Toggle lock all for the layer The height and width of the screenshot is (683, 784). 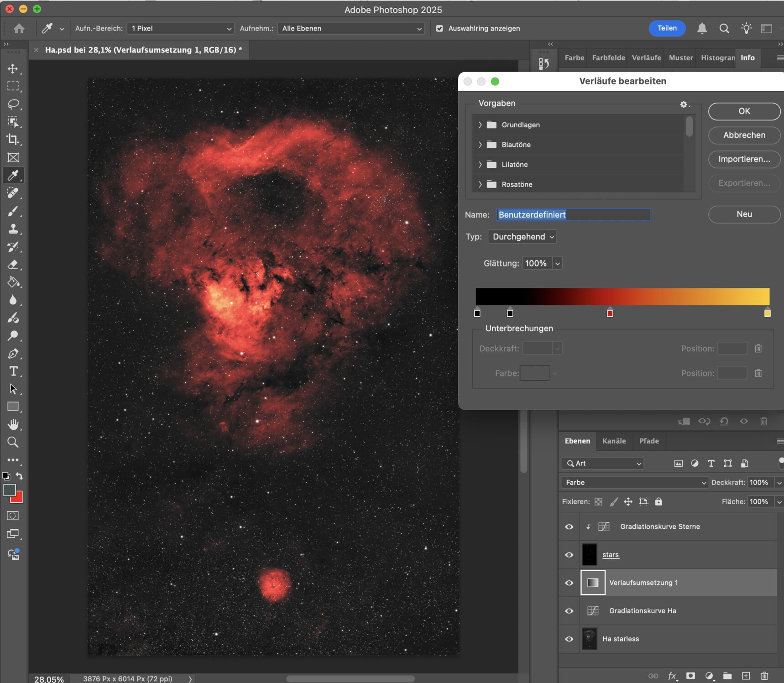tap(659, 501)
